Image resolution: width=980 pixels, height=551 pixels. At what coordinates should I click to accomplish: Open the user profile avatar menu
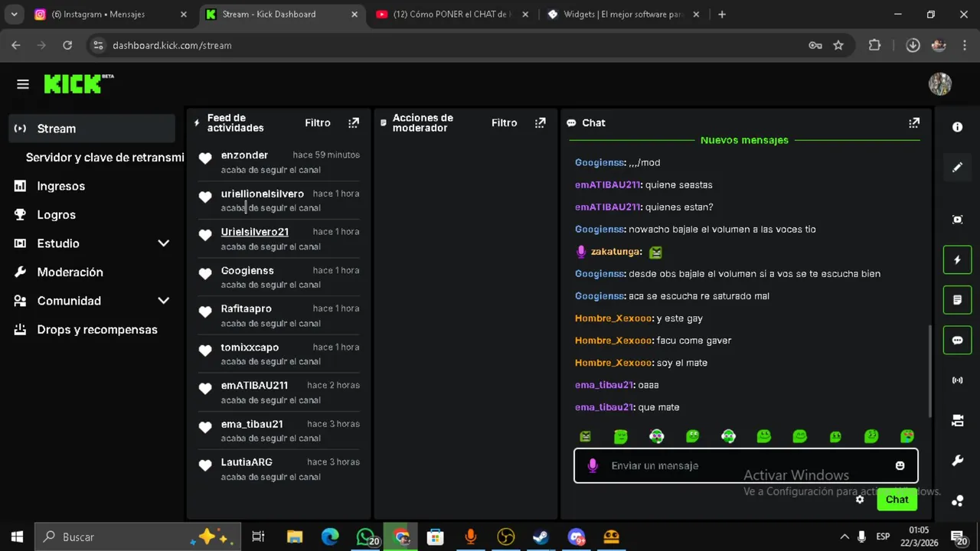coord(939,84)
